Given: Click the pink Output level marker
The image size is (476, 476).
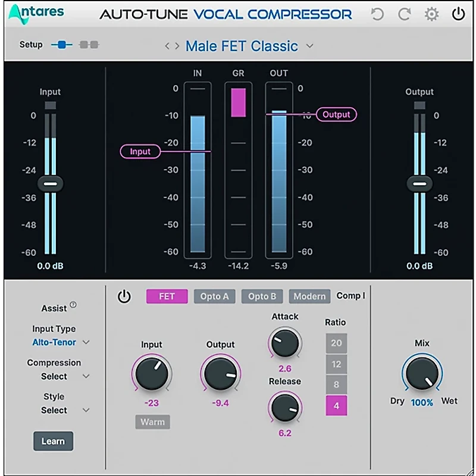Looking at the screenshot, I should click(336, 114).
